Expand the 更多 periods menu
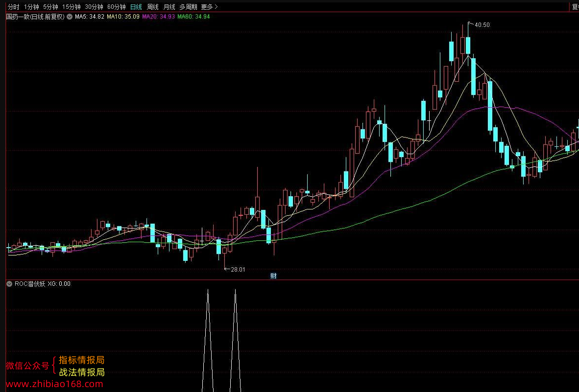 (x=209, y=7)
